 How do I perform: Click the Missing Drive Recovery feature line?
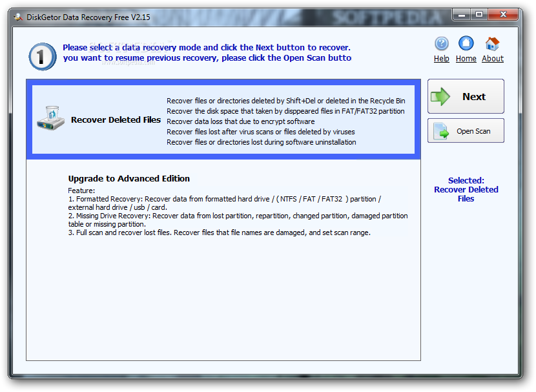[x=238, y=220]
